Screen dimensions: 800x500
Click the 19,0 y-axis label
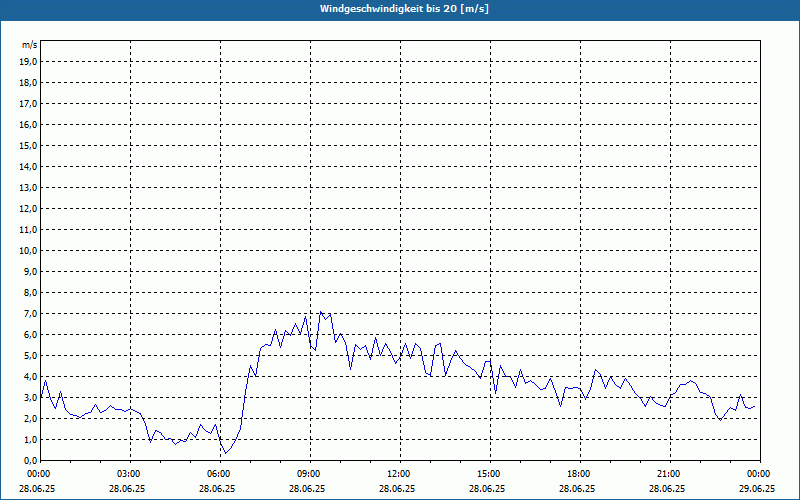tap(28, 62)
